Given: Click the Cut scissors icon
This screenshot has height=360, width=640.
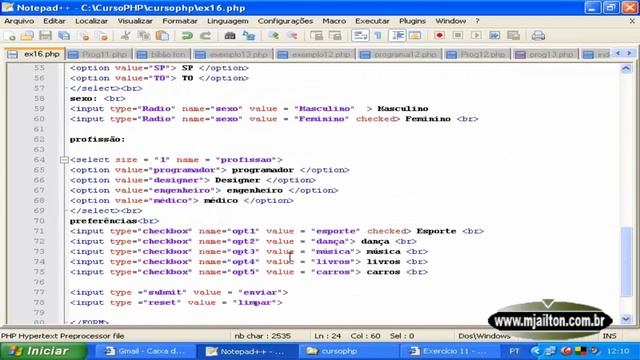Looking at the screenshot, I should 125,36.
